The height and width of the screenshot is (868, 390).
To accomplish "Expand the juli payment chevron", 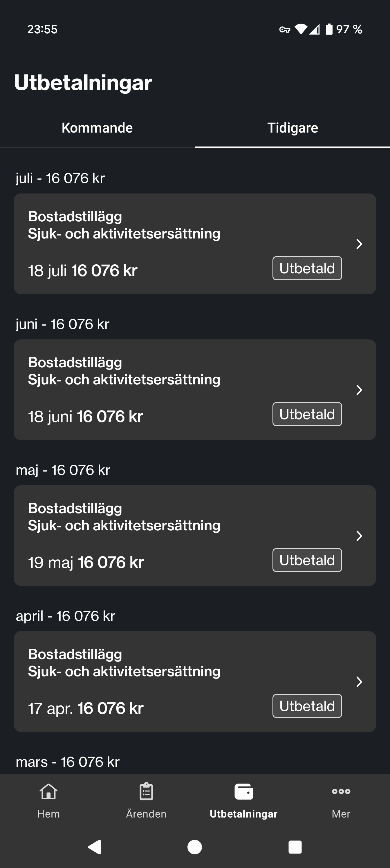I will (x=359, y=244).
